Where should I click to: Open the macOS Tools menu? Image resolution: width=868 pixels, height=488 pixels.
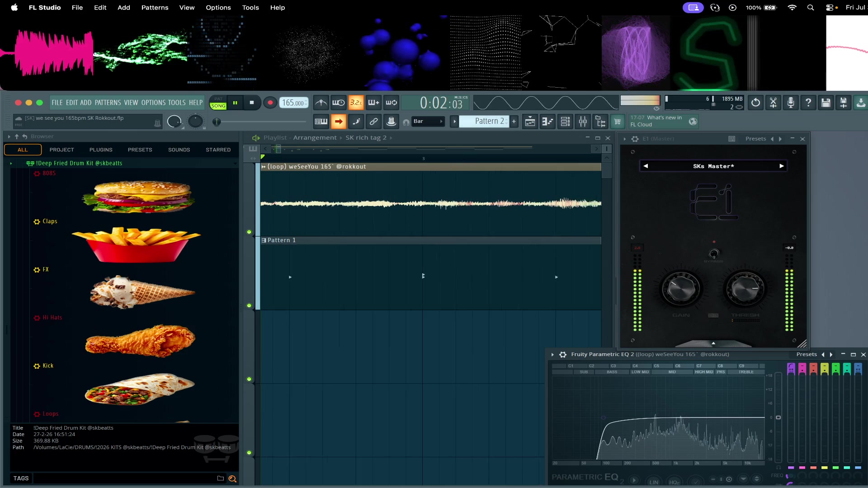[x=250, y=8]
